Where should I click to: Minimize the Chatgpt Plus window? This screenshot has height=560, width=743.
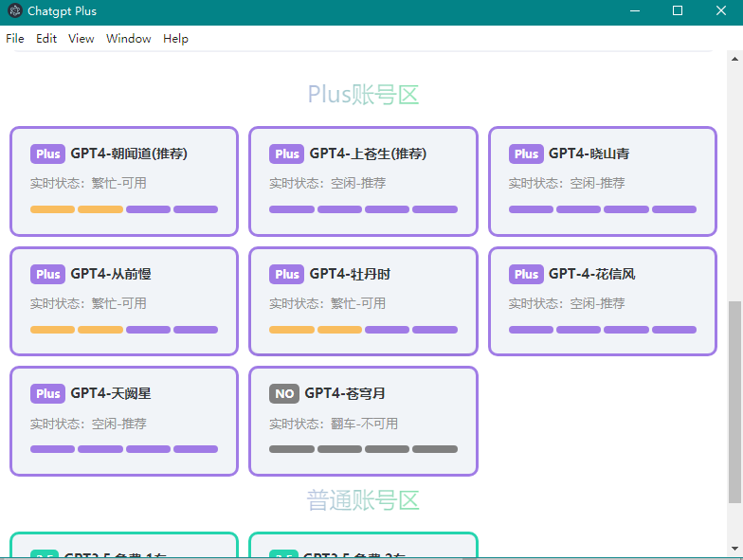[x=635, y=10]
